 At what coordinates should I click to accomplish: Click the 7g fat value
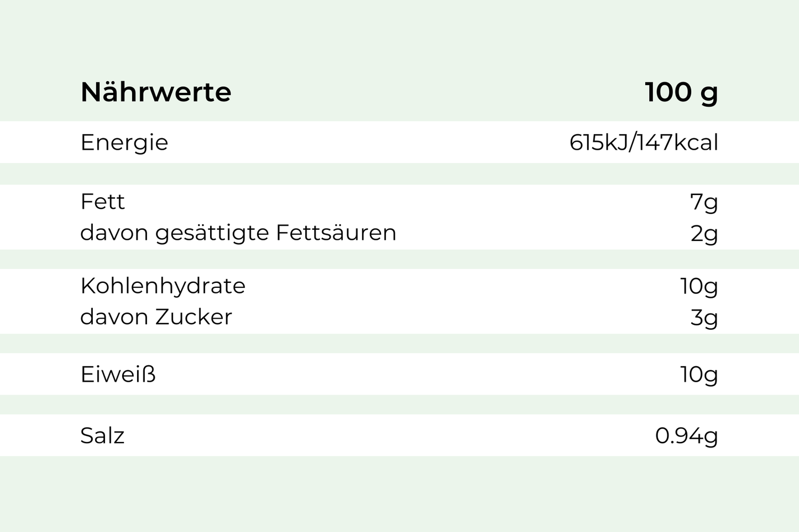(704, 202)
